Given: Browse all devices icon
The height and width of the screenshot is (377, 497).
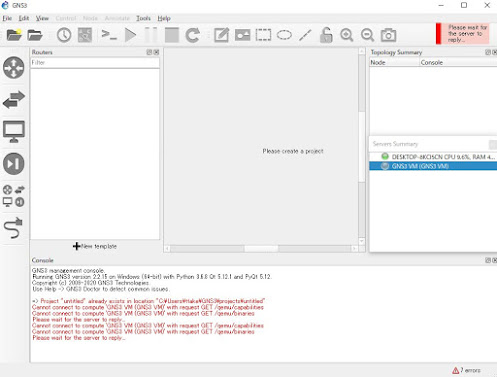Looking at the screenshot, I should (x=14, y=196).
